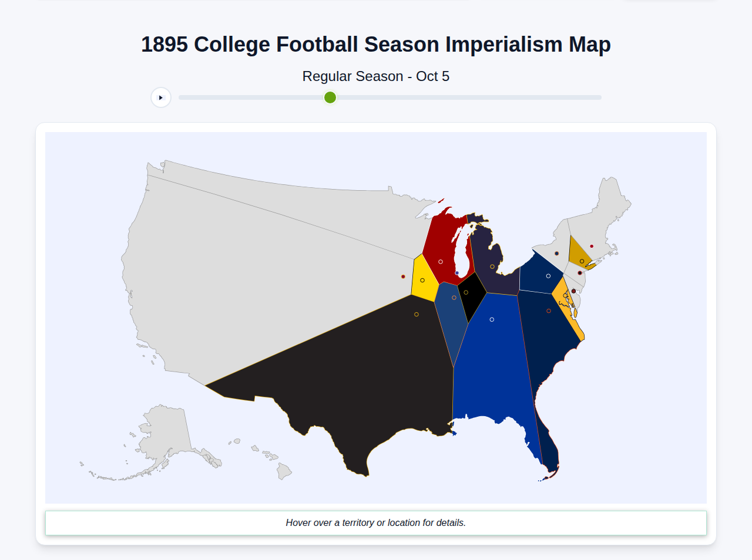Click the hollow marker in the royal blue southern territory
This screenshot has height=560, width=752.
click(492, 319)
